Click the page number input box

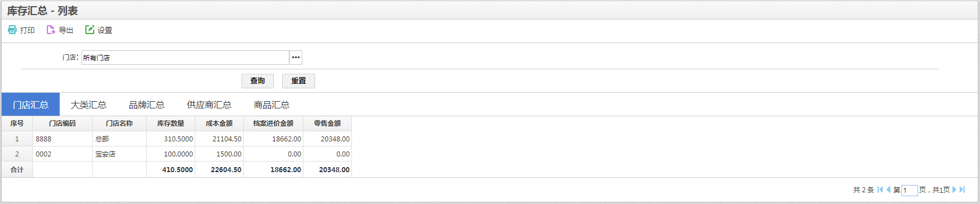[x=909, y=191]
